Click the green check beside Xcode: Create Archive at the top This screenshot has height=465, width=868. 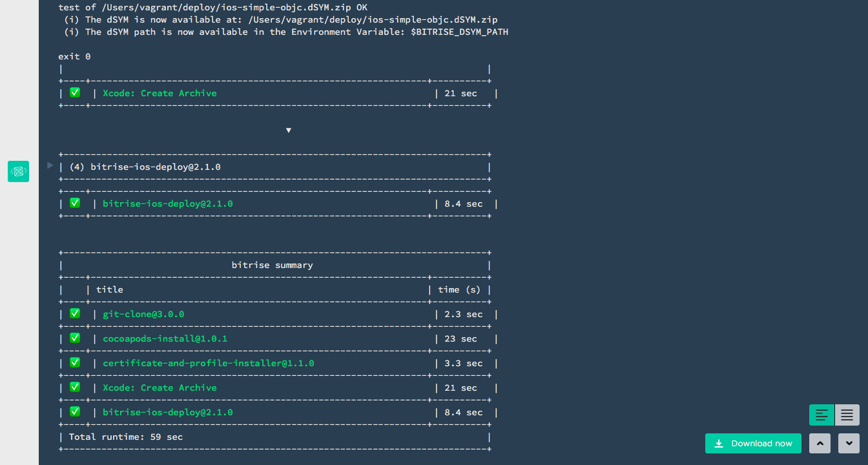[x=75, y=92]
